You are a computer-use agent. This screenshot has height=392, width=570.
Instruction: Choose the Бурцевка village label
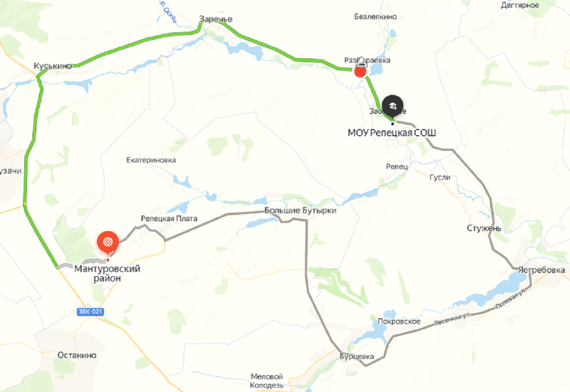click(x=357, y=356)
